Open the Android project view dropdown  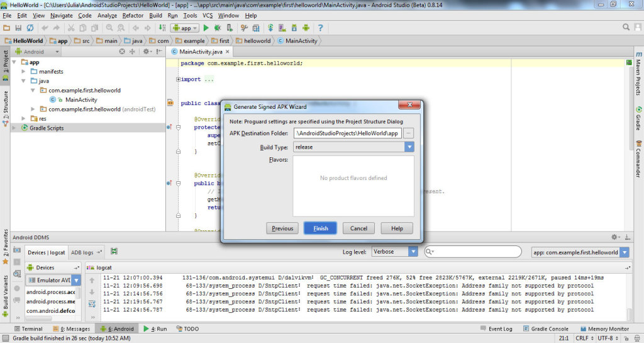(38, 52)
